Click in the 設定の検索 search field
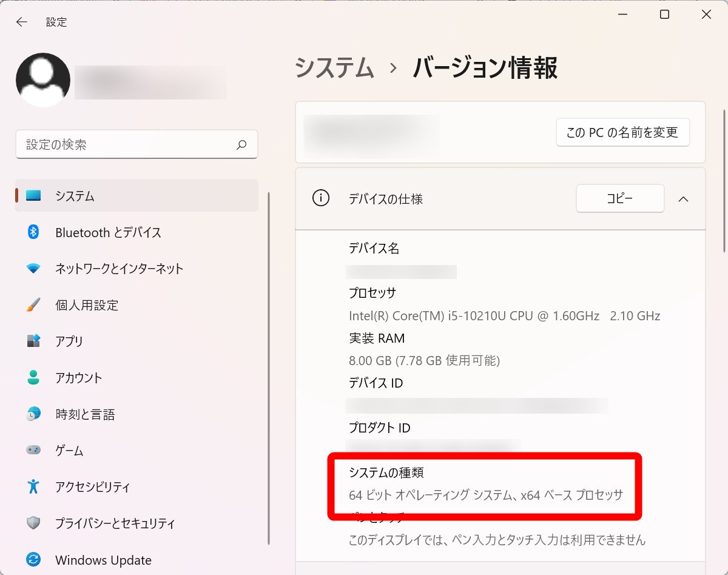 [x=127, y=145]
